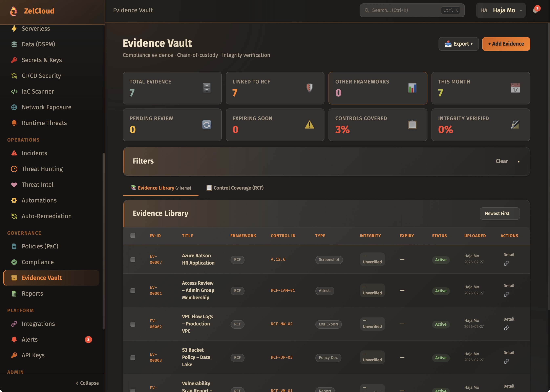Click Clear in the Filters panel

[502, 161]
